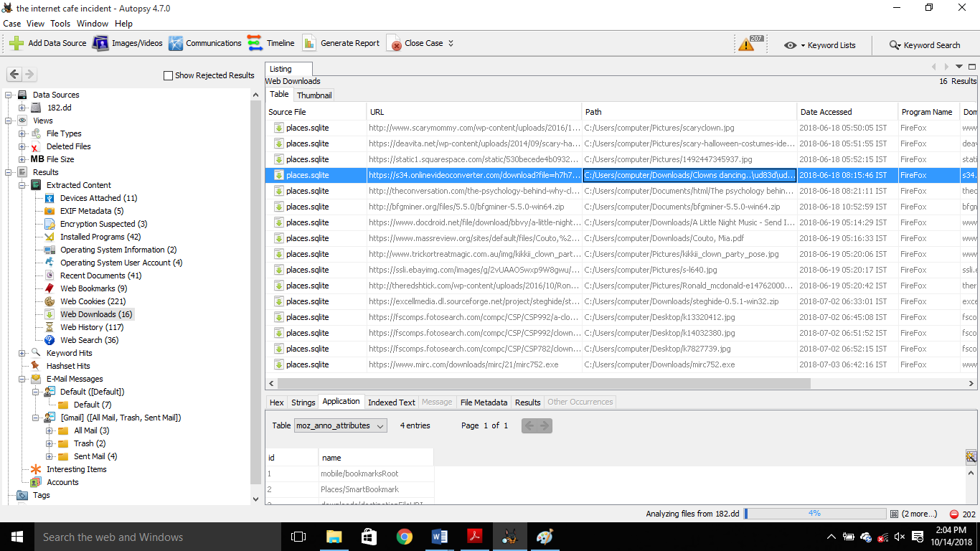Switch to the Thumbnail tab
The image size is (980, 551).
(314, 95)
